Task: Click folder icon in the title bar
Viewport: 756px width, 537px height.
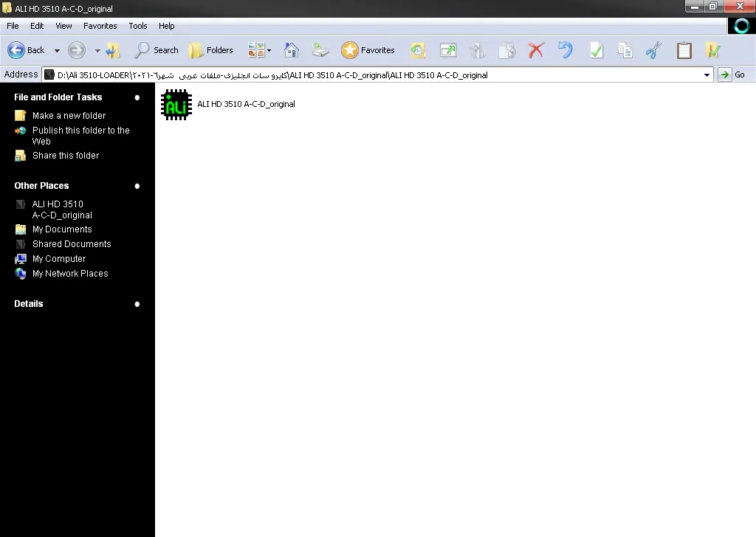Action: pyautogui.click(x=7, y=8)
